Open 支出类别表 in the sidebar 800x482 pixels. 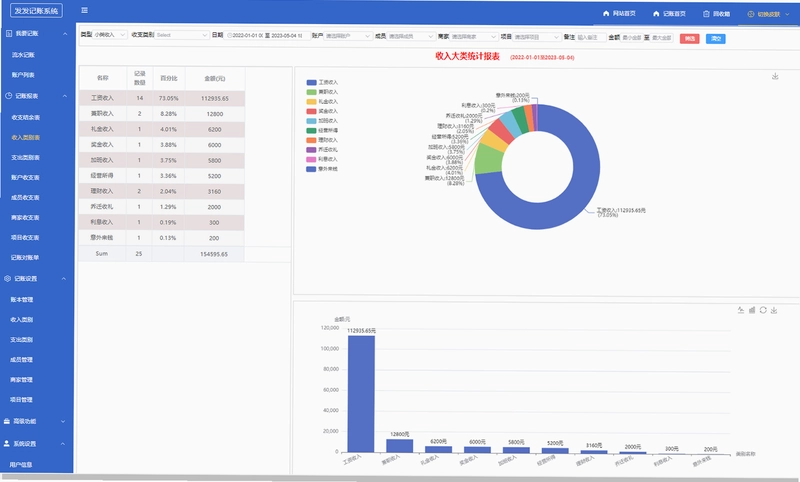click(26, 158)
